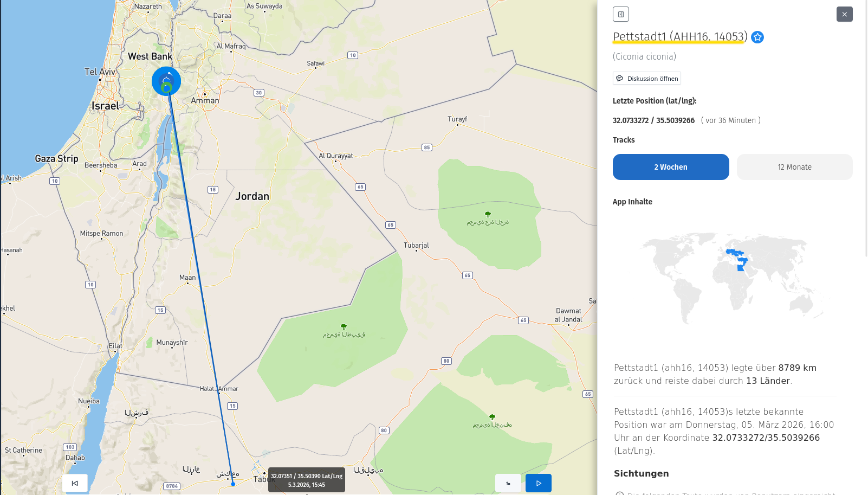Click the tree icon in southeastern reserve
The width and height of the screenshot is (868, 495).
(492, 417)
